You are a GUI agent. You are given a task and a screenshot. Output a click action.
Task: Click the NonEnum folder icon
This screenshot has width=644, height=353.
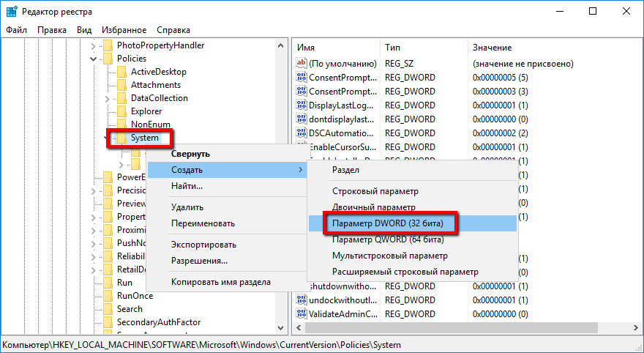(121, 124)
